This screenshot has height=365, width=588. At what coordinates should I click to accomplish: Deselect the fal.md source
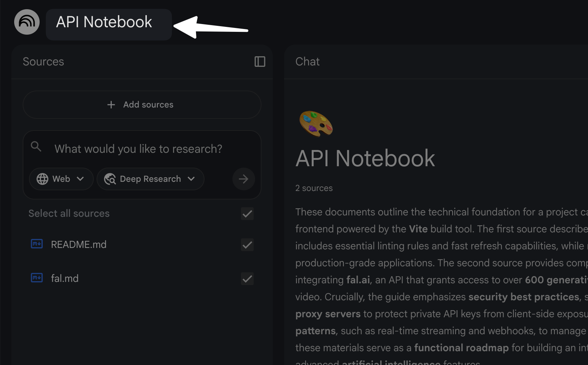coord(247,279)
